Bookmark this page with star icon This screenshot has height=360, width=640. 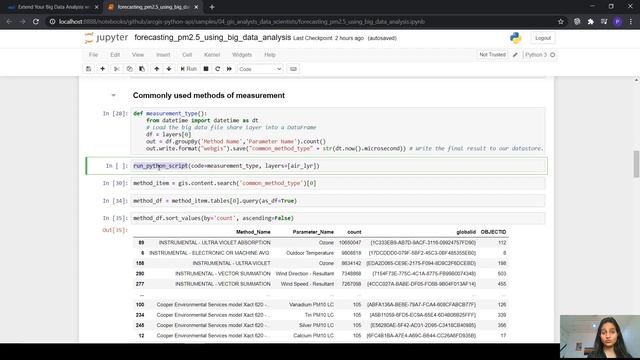pyautogui.click(x=560, y=22)
